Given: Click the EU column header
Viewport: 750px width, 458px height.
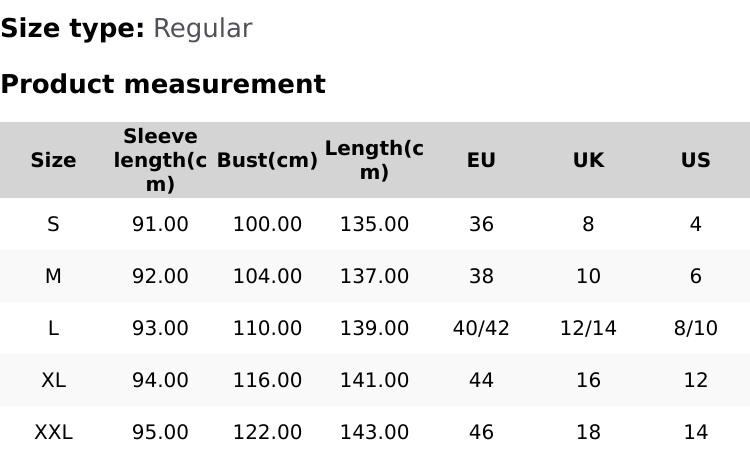Looking at the screenshot, I should tap(481, 160).
